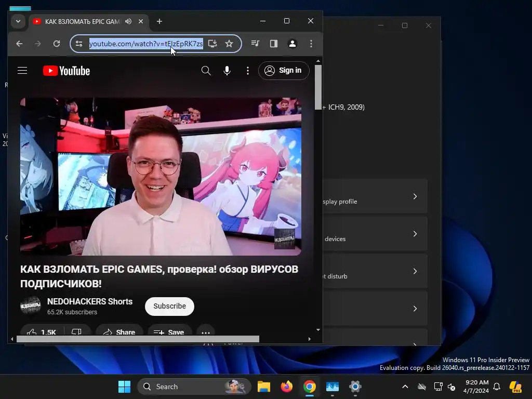Image resolution: width=532 pixels, height=399 pixels.
Task: Subscribe to NEDOHACKERS Shorts
Action: pos(170,306)
